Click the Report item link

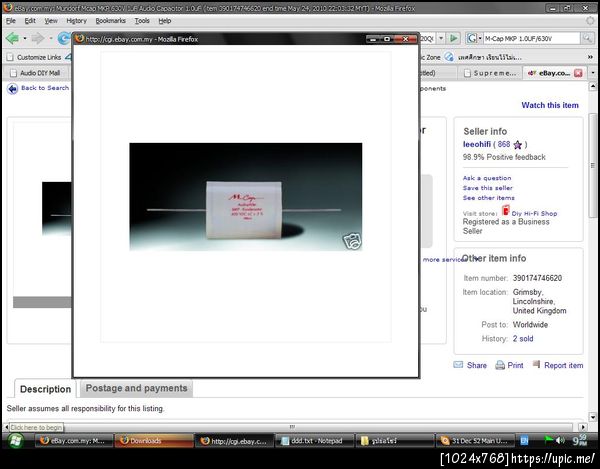click(564, 365)
